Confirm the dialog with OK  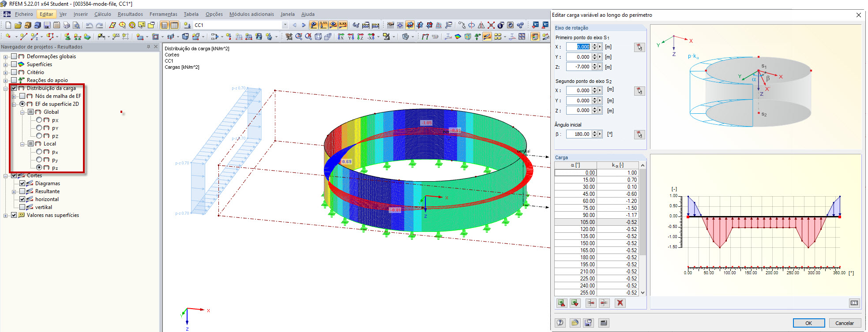click(x=809, y=323)
